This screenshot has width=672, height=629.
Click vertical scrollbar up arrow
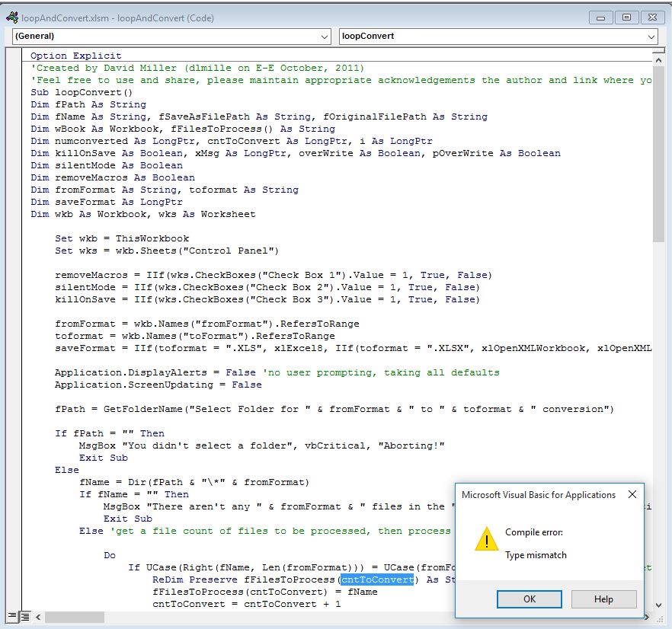658,60
